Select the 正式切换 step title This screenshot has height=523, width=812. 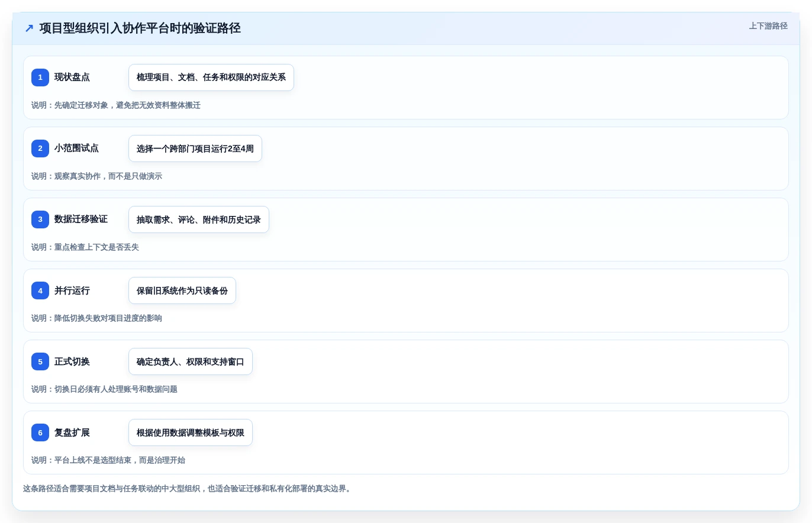72,361
